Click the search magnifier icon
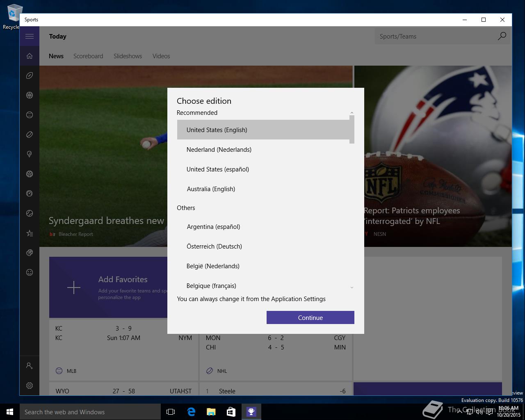Viewport: 525px width, 420px height. 502,36
